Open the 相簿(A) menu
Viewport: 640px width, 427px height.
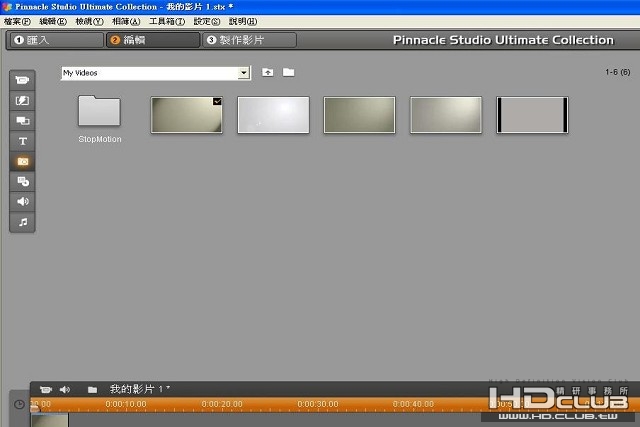[x=126, y=22]
